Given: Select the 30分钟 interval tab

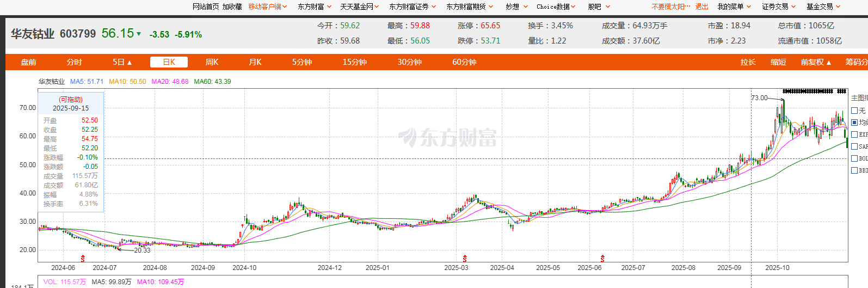Looking at the screenshot, I should (x=409, y=62).
